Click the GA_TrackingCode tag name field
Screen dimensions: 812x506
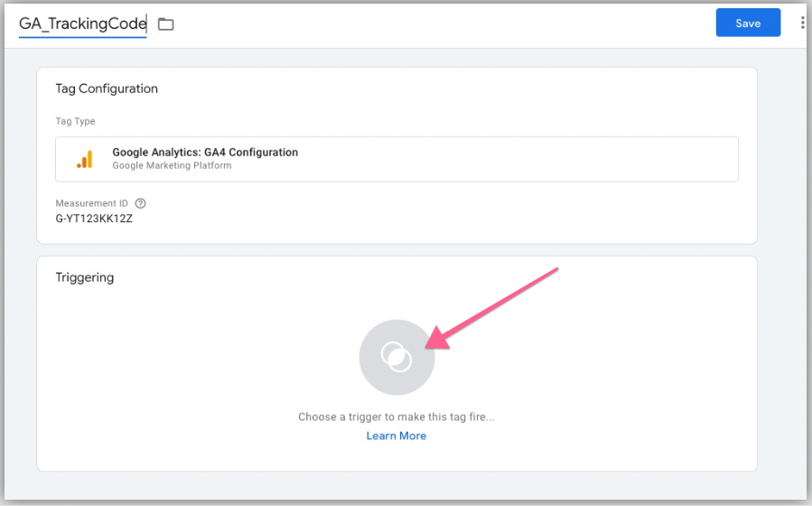82,23
